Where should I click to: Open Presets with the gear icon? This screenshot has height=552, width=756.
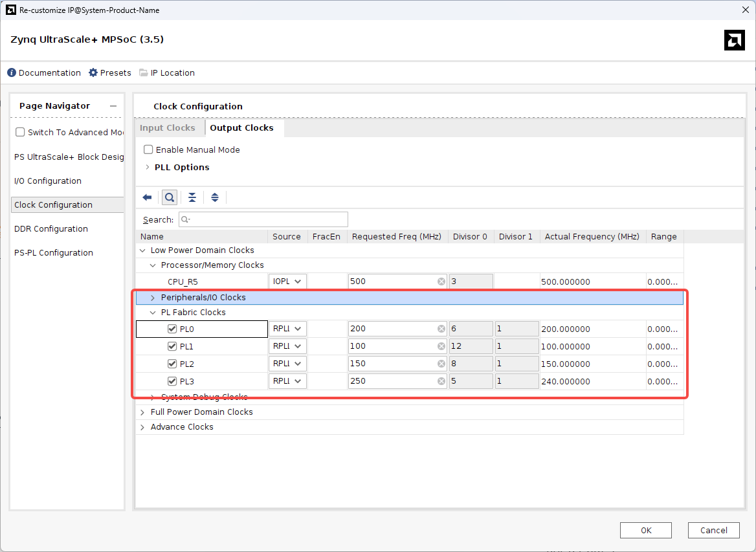tap(93, 72)
